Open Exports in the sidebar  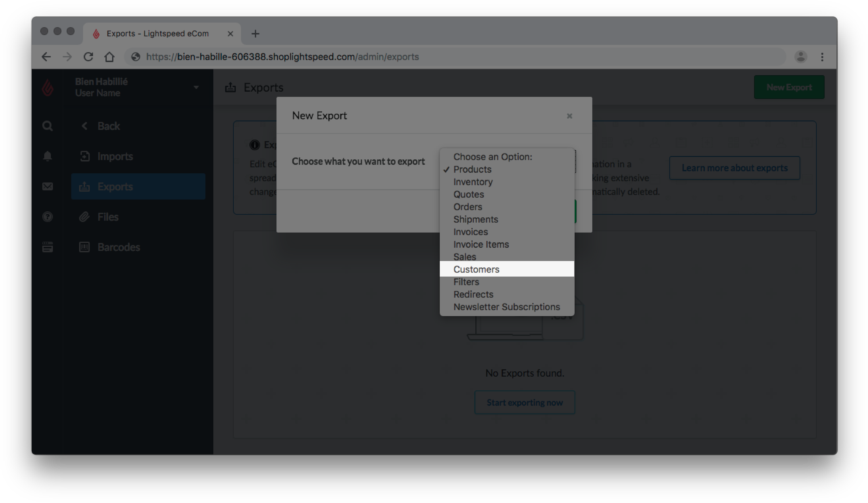[138, 186]
